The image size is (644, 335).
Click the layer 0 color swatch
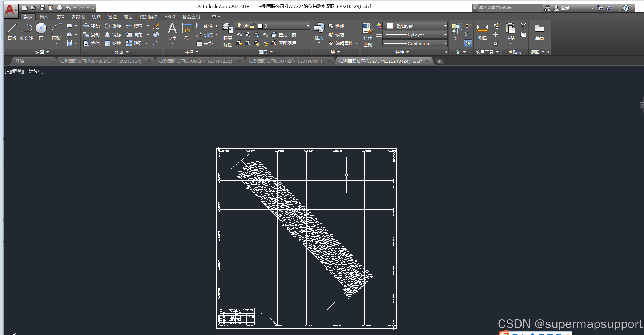(x=260, y=26)
